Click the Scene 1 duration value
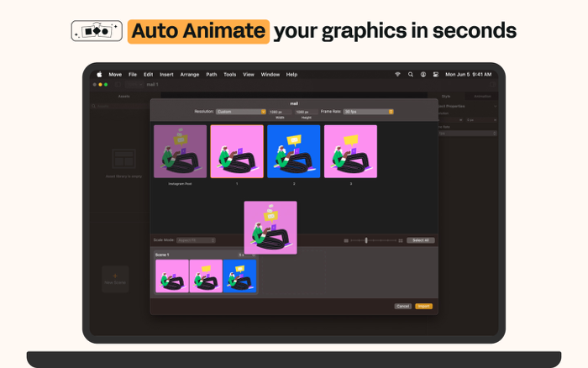The height and width of the screenshot is (368, 588). 242,255
